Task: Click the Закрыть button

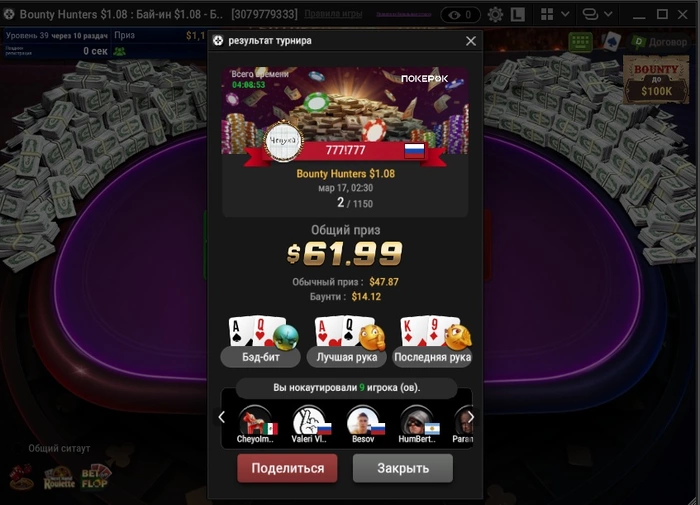Action: tap(403, 468)
